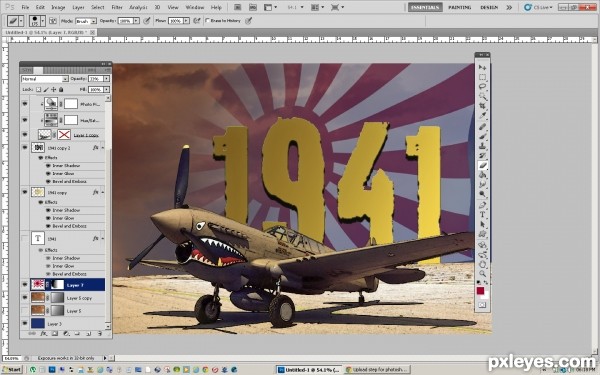Open the Edit menu
This screenshot has width=600, height=375.
pos(40,7)
